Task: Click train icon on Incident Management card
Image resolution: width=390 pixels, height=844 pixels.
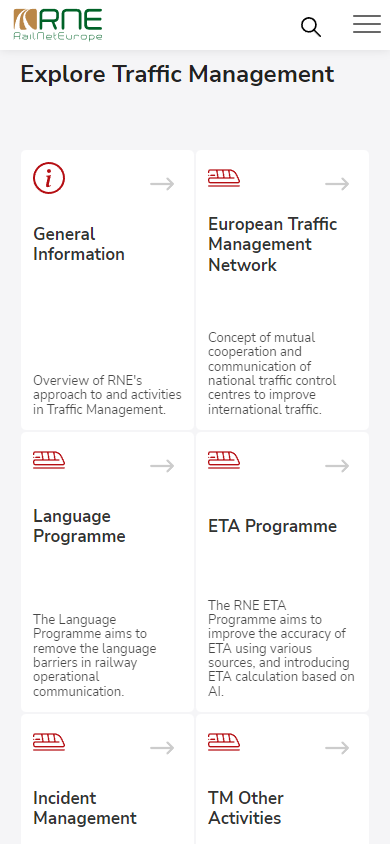Action: (x=49, y=742)
